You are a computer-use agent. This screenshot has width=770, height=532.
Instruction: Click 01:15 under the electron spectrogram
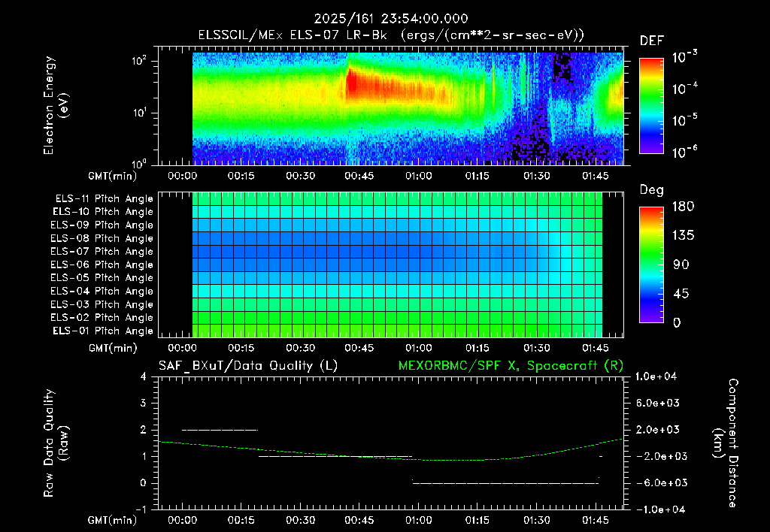point(477,176)
